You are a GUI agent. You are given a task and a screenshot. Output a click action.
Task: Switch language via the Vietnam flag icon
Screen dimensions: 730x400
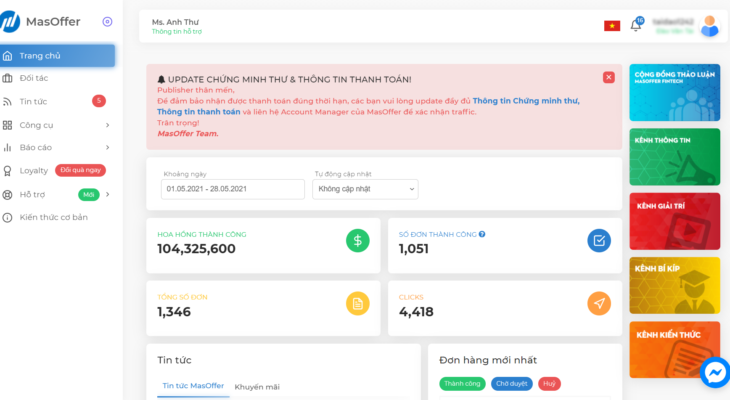(612, 26)
